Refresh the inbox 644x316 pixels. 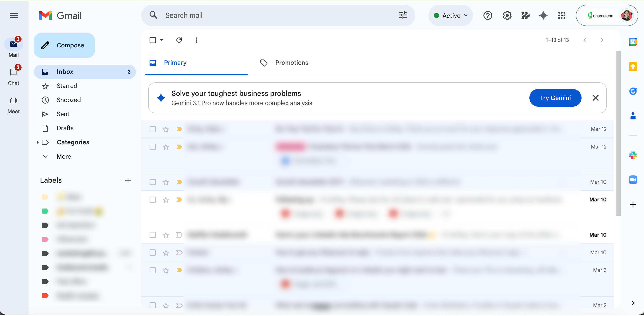pyautogui.click(x=179, y=40)
